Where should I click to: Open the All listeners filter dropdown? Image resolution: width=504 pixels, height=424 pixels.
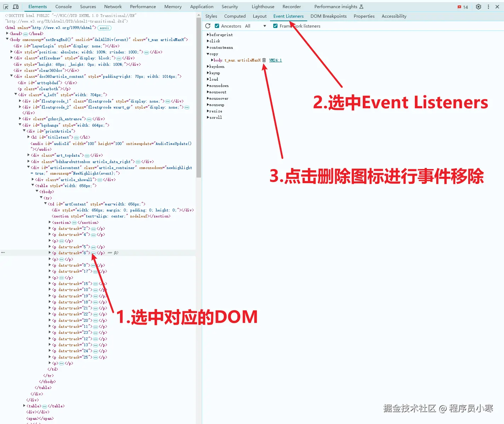255,26
